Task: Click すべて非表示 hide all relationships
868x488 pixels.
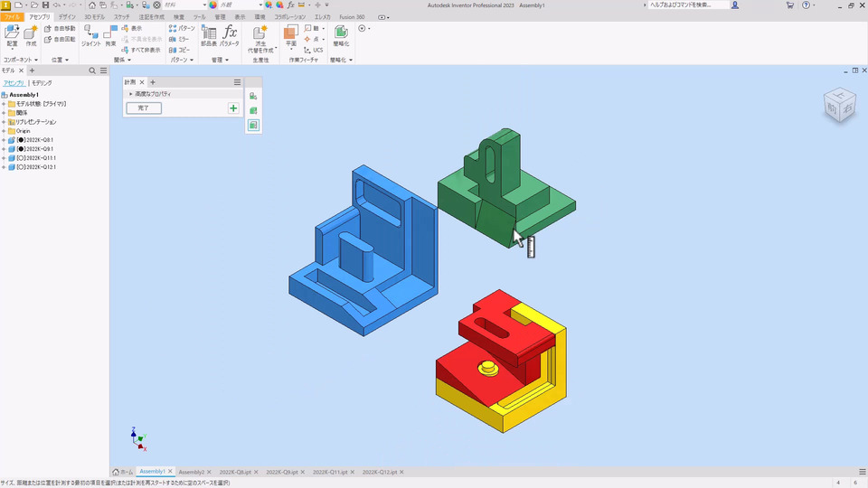Action: tap(141, 50)
